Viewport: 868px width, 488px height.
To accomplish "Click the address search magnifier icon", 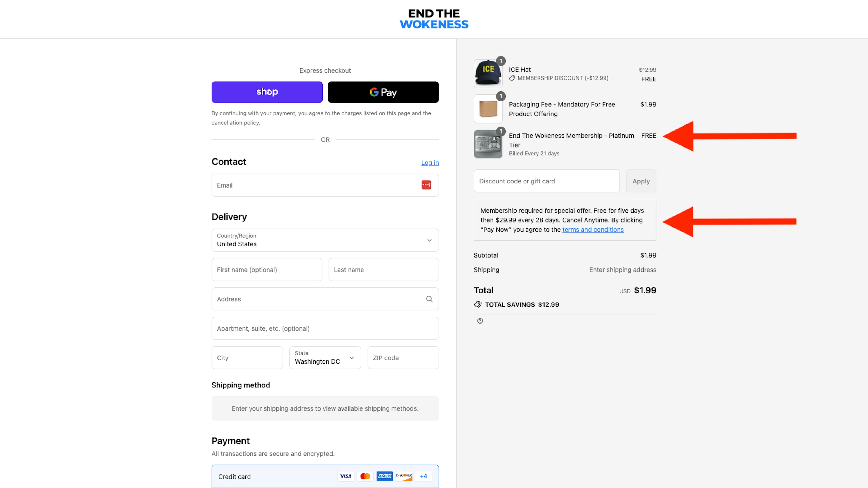I will [x=429, y=299].
